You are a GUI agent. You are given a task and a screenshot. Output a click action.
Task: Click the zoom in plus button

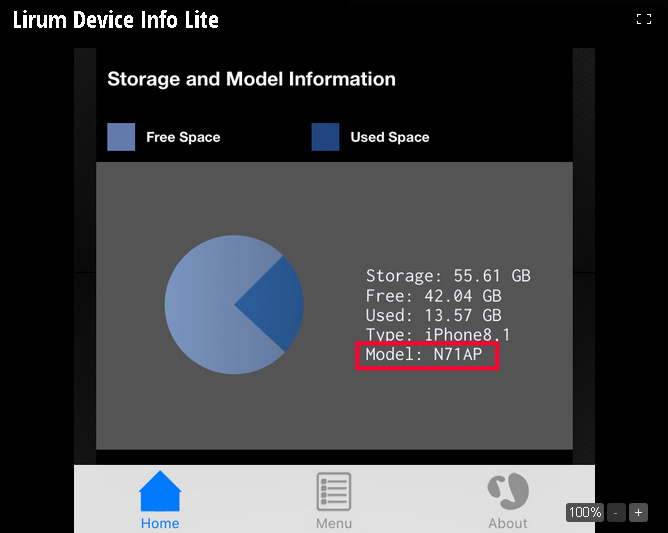click(x=638, y=512)
